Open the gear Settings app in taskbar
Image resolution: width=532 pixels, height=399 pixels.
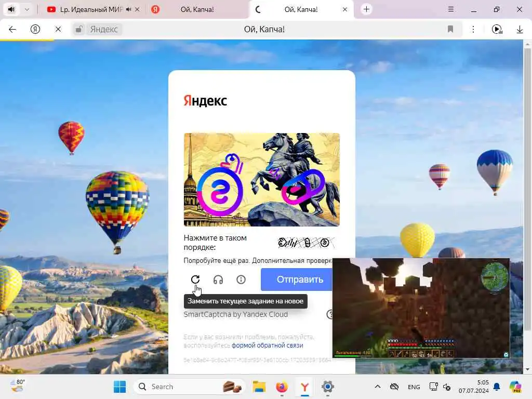point(327,387)
